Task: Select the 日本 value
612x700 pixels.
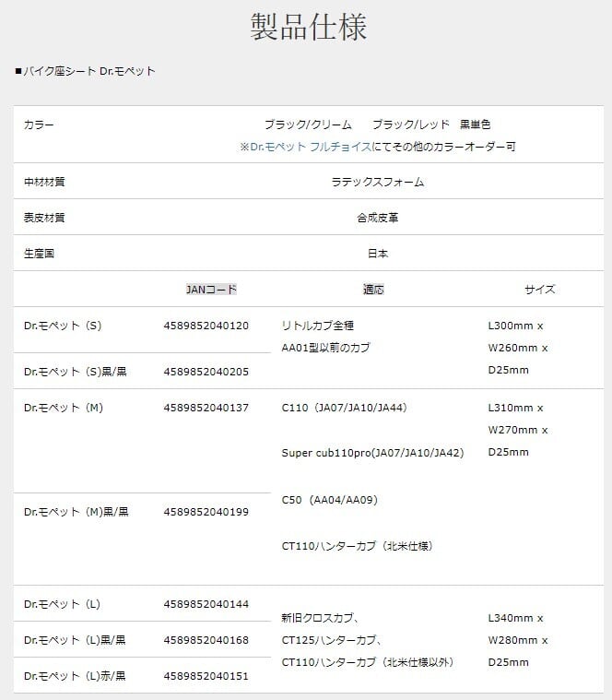Action: (x=377, y=253)
